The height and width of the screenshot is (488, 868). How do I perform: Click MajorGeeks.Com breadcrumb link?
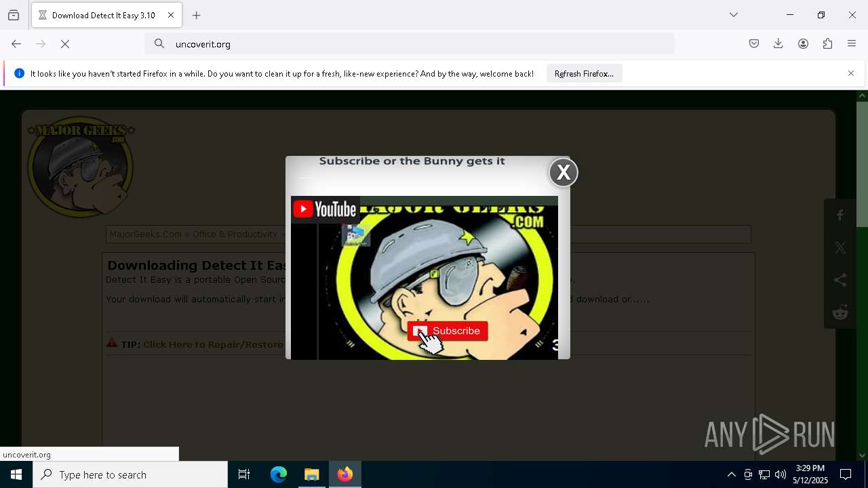click(x=146, y=235)
